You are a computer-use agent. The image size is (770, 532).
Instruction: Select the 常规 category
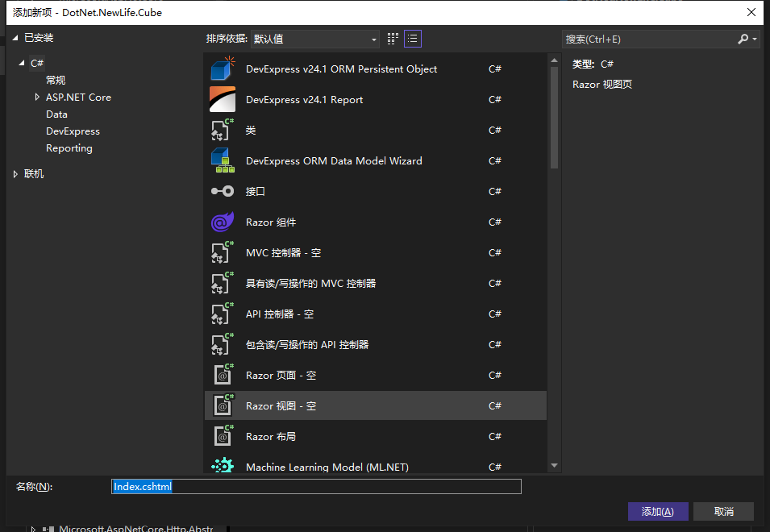[x=56, y=80]
